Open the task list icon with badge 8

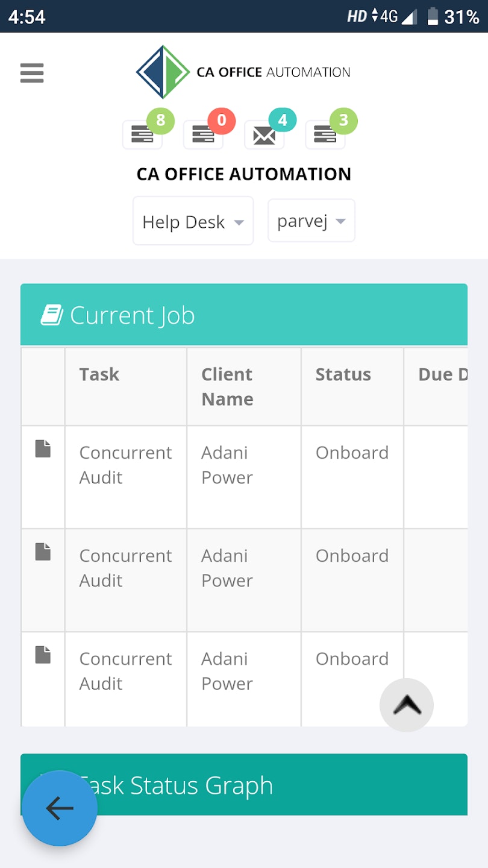(142, 134)
